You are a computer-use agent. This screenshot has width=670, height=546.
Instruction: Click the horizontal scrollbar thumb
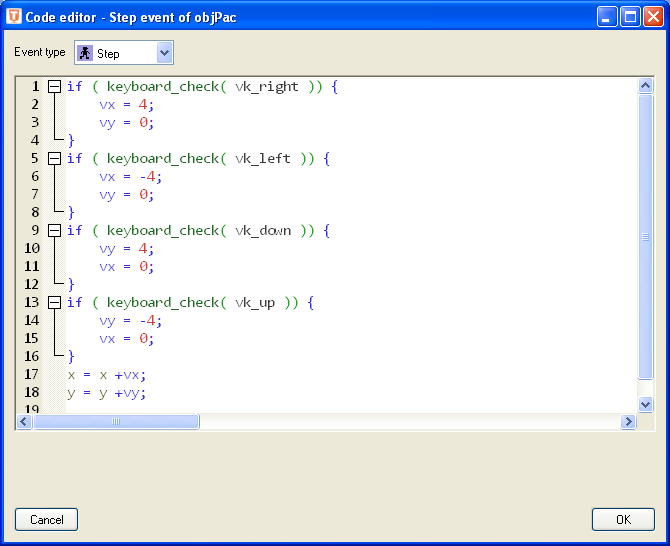coord(116,422)
